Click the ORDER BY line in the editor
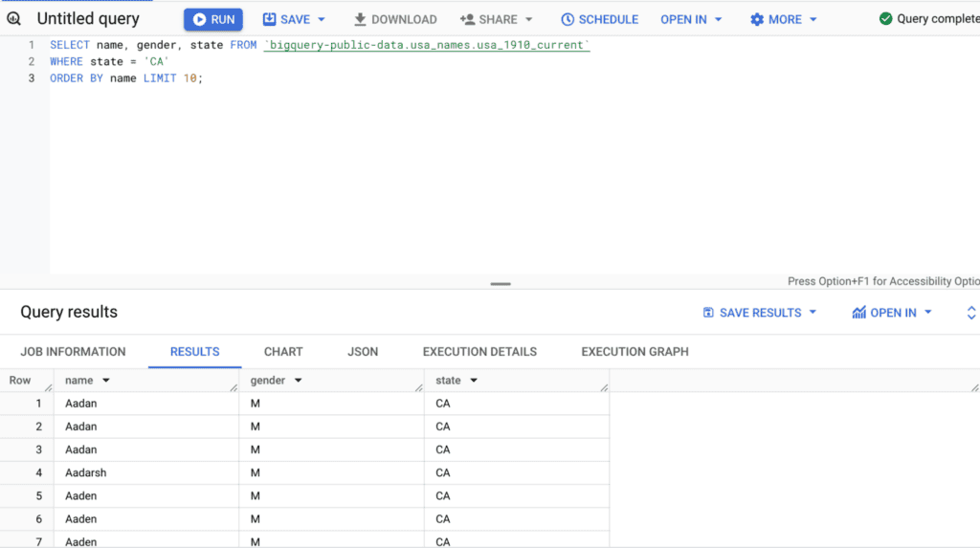The image size is (980, 548). click(x=126, y=78)
